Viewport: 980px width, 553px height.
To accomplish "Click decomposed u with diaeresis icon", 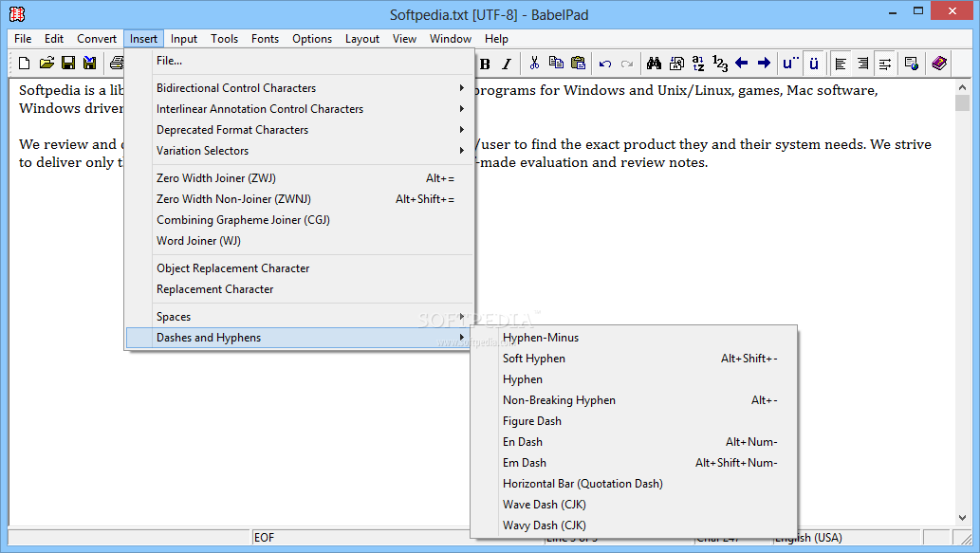I will (790, 64).
